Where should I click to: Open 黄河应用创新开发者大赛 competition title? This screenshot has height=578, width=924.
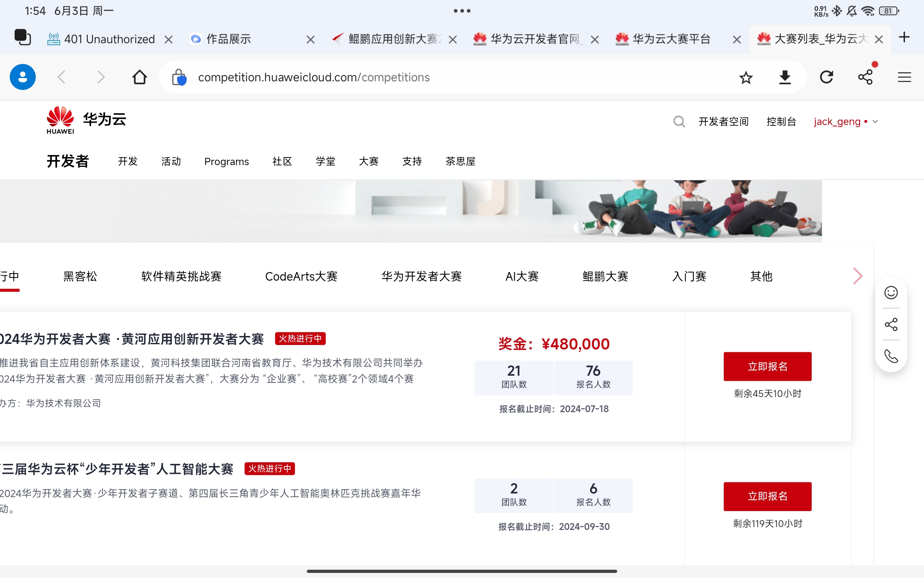pos(132,339)
